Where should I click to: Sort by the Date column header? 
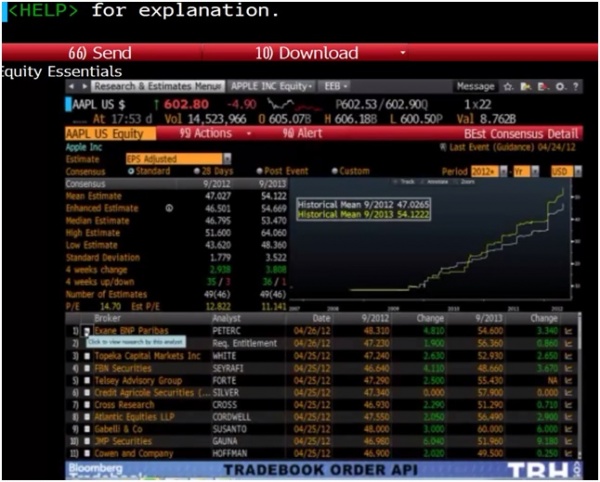[321, 318]
